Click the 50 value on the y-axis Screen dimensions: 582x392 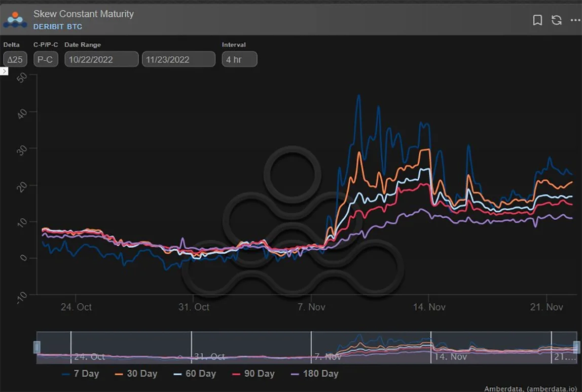tap(22, 77)
